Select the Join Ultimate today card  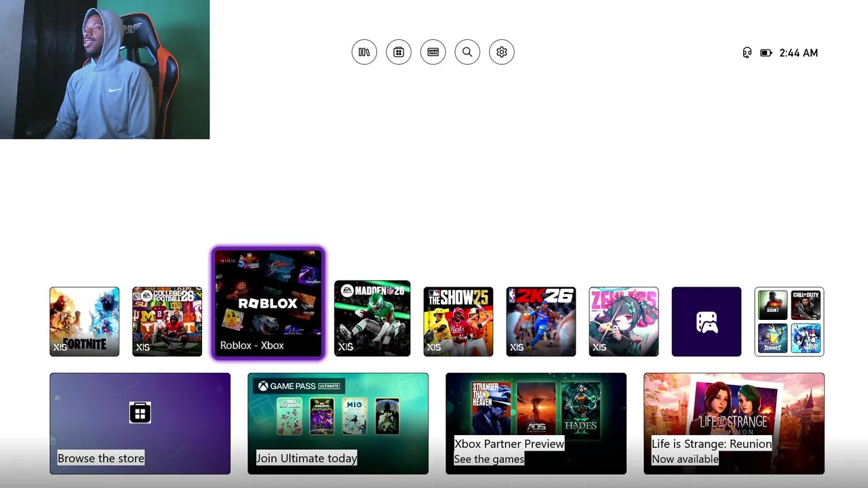tap(338, 424)
